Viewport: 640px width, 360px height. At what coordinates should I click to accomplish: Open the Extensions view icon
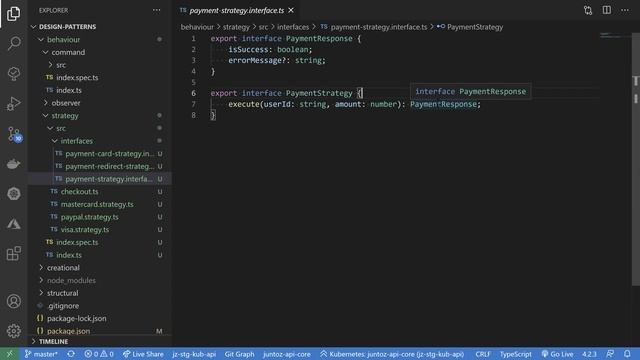tap(13, 253)
